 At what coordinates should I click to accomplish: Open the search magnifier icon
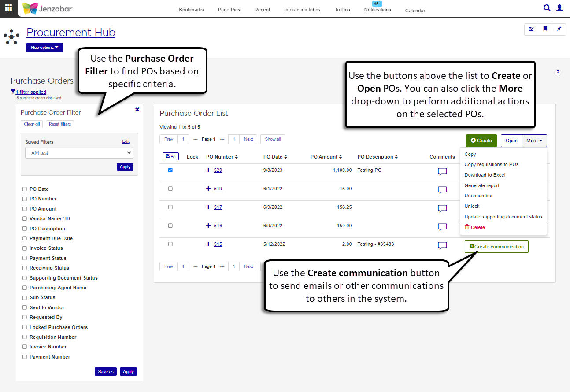547,8
